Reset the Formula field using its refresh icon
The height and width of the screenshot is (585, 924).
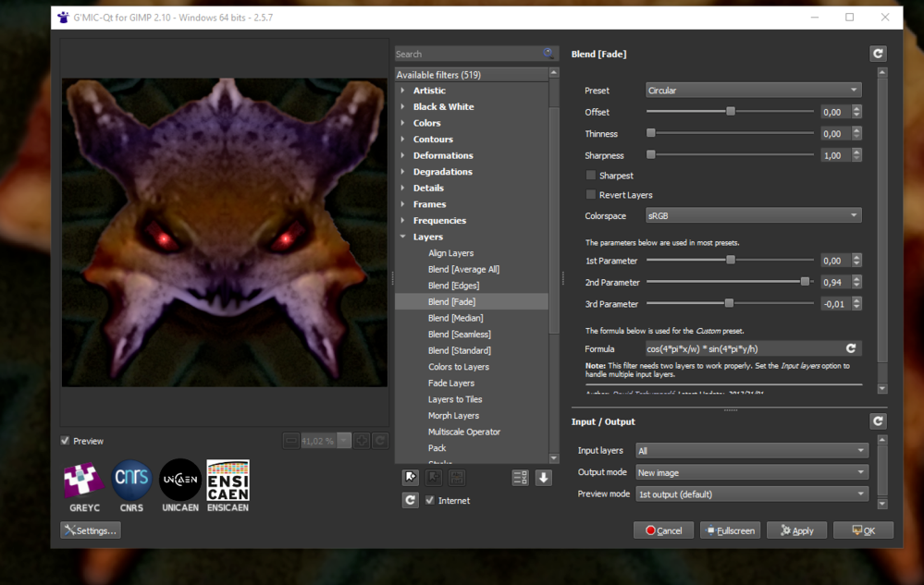click(851, 348)
